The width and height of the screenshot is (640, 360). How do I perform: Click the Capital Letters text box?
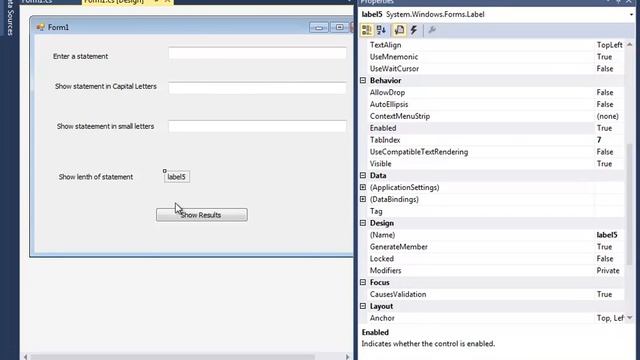tap(257, 88)
